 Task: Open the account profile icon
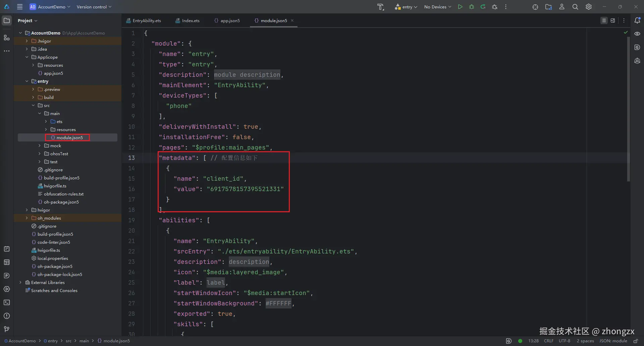click(562, 7)
